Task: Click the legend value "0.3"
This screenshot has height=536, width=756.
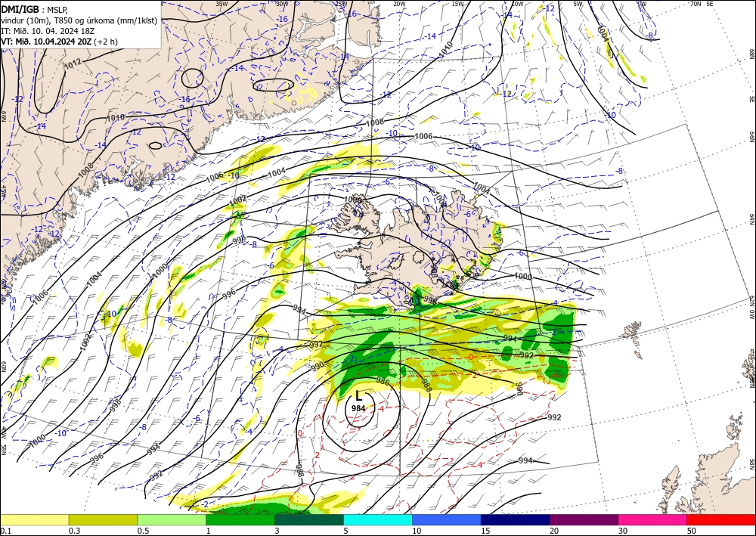Action: 74,531
